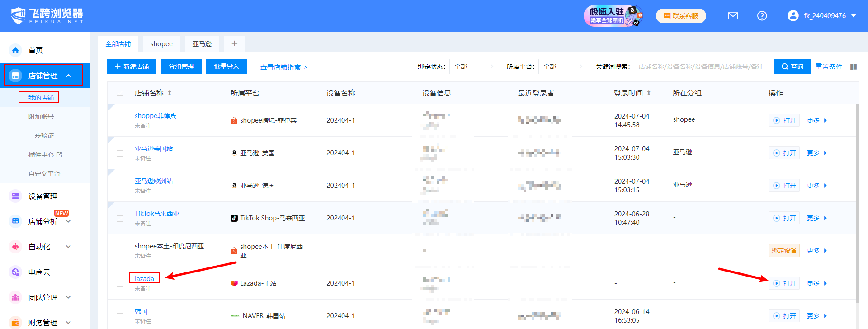Focus the 关键词搜索 input field

pyautogui.click(x=701, y=67)
